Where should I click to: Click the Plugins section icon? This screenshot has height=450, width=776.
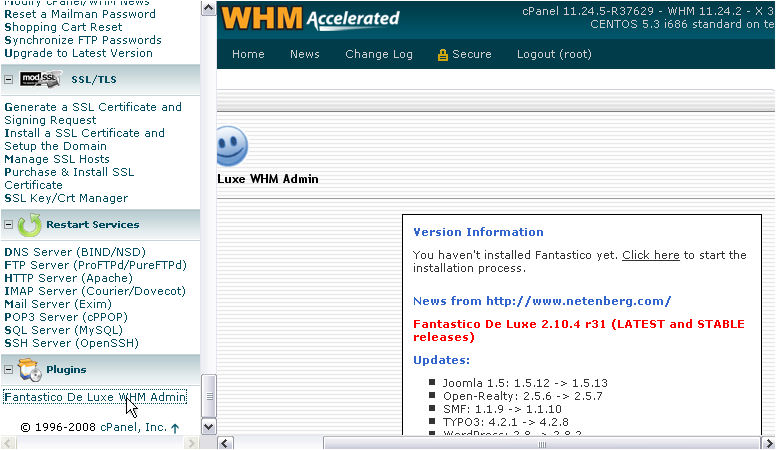(29, 370)
